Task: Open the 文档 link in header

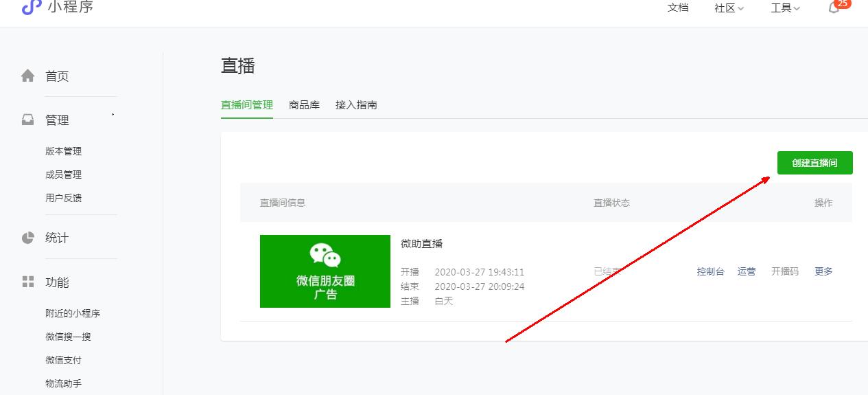Action: click(678, 8)
